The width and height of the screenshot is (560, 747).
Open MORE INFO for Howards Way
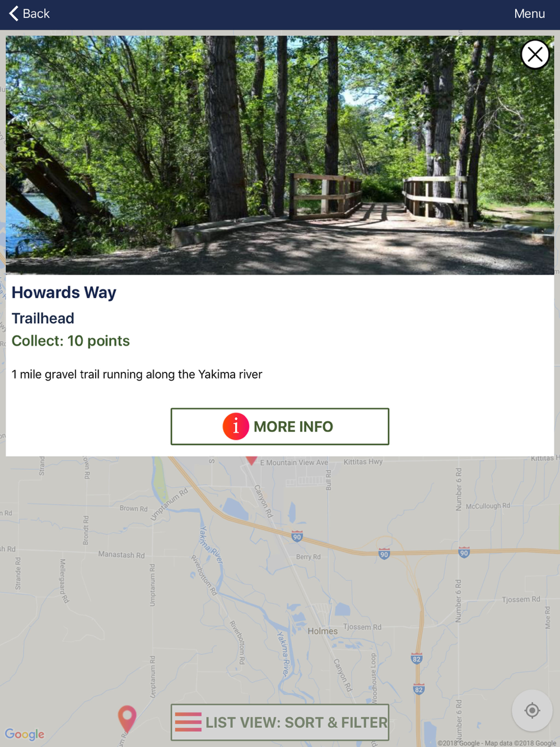(280, 427)
